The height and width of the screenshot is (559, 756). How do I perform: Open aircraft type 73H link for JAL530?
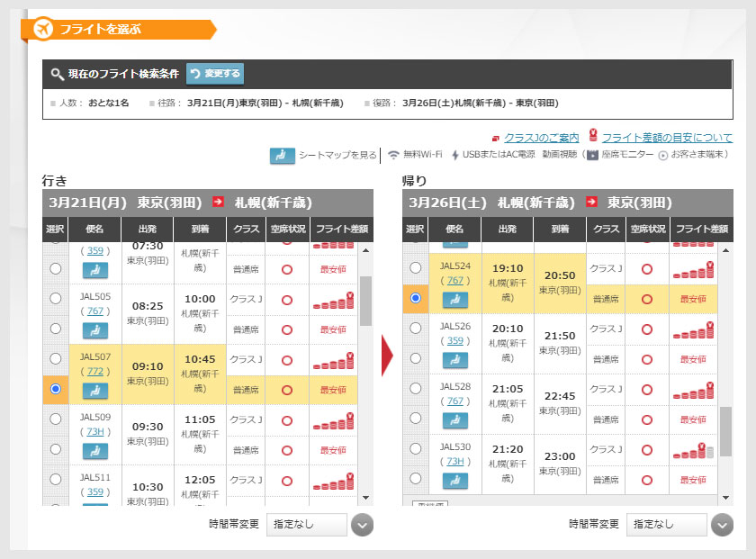[455, 461]
